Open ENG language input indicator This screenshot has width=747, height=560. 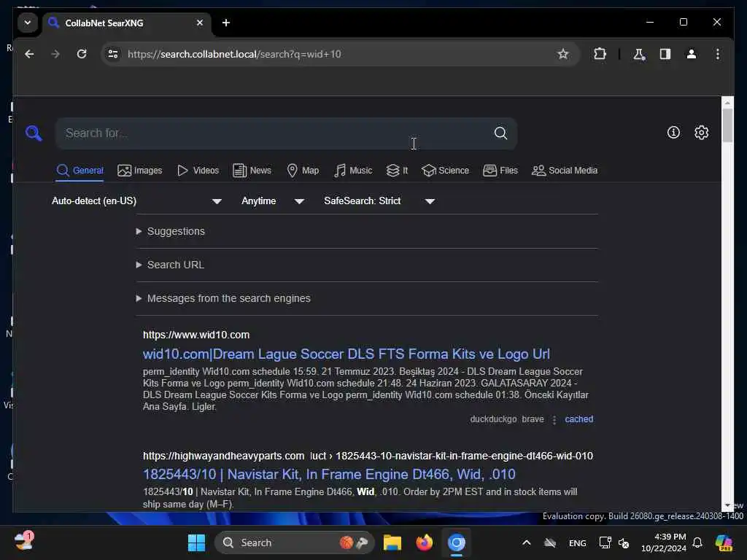pos(578,542)
